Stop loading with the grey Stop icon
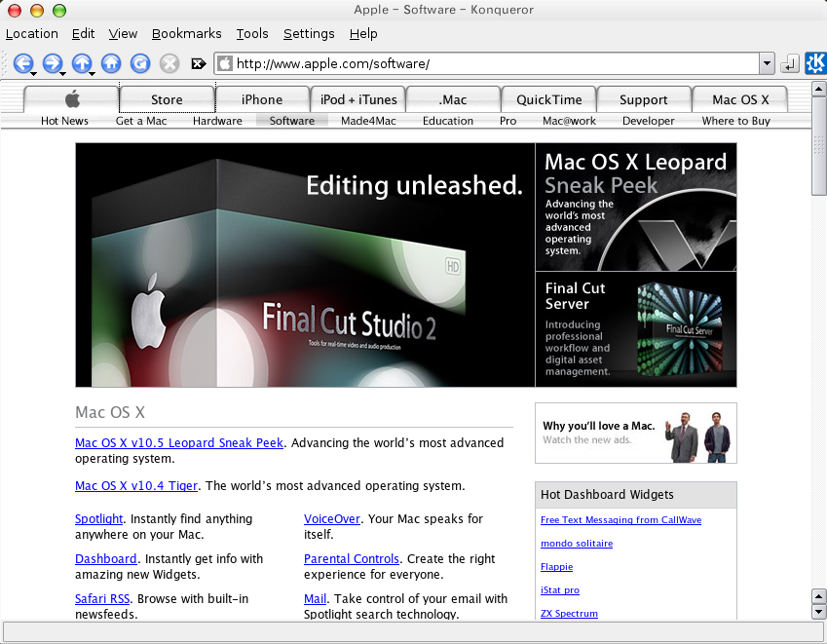The image size is (827, 644). point(169,64)
